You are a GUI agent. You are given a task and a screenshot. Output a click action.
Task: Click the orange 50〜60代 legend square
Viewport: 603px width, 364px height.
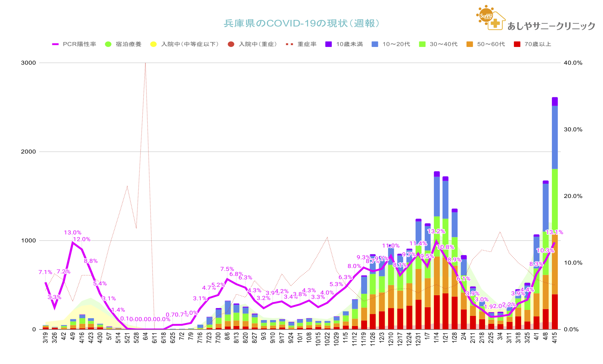tap(469, 44)
